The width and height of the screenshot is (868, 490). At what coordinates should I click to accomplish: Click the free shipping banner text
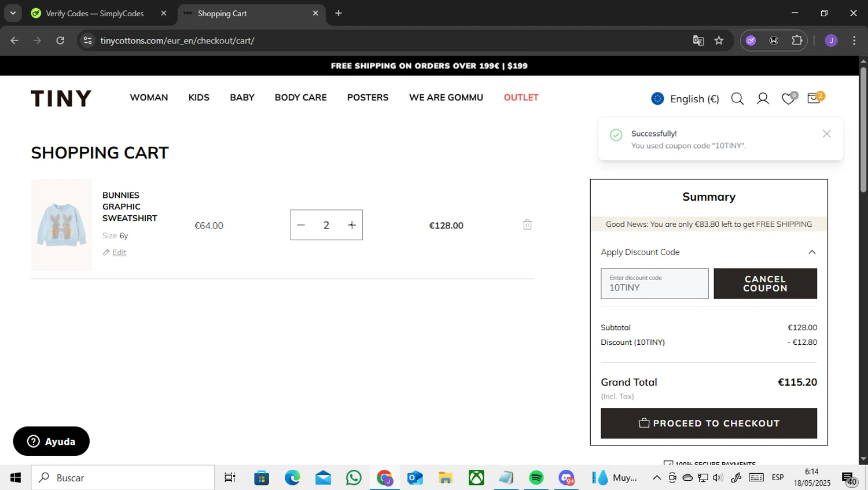coord(429,66)
